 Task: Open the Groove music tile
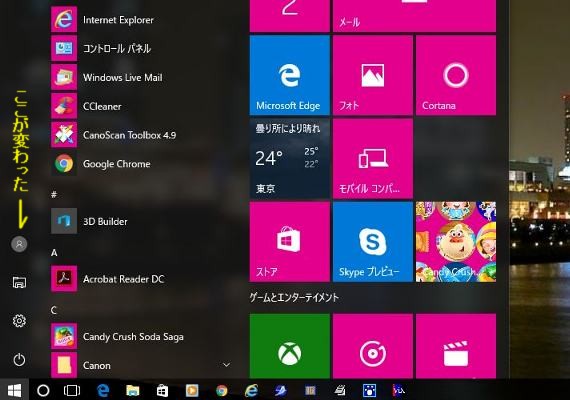pos(373,346)
